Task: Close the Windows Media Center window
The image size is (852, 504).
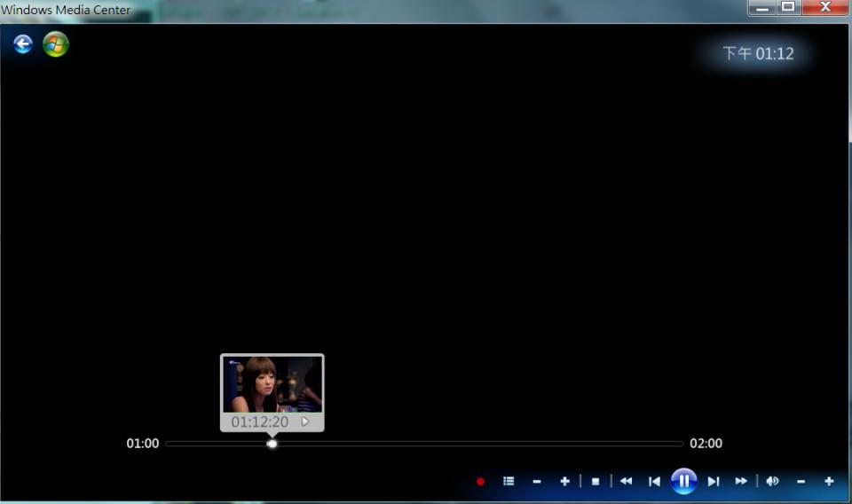Action: pos(824,7)
